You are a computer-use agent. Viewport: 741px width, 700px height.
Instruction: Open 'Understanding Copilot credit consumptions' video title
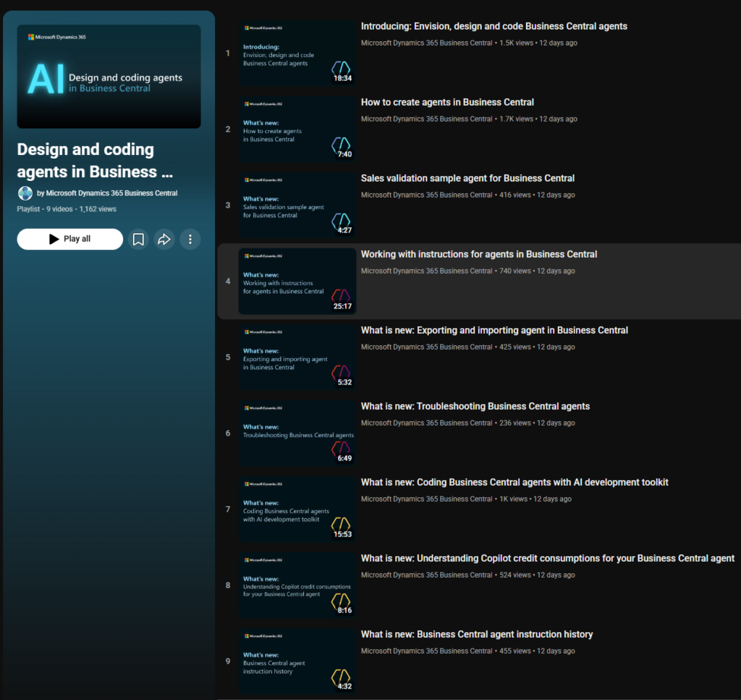[548, 558]
